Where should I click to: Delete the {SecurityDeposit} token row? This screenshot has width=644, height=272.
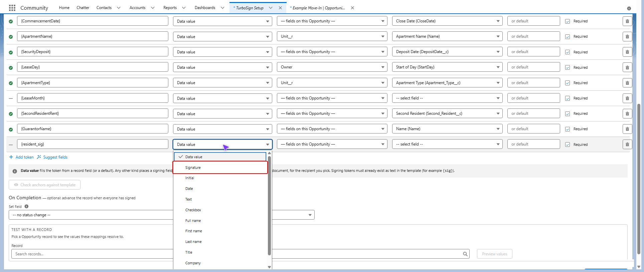[x=627, y=52]
